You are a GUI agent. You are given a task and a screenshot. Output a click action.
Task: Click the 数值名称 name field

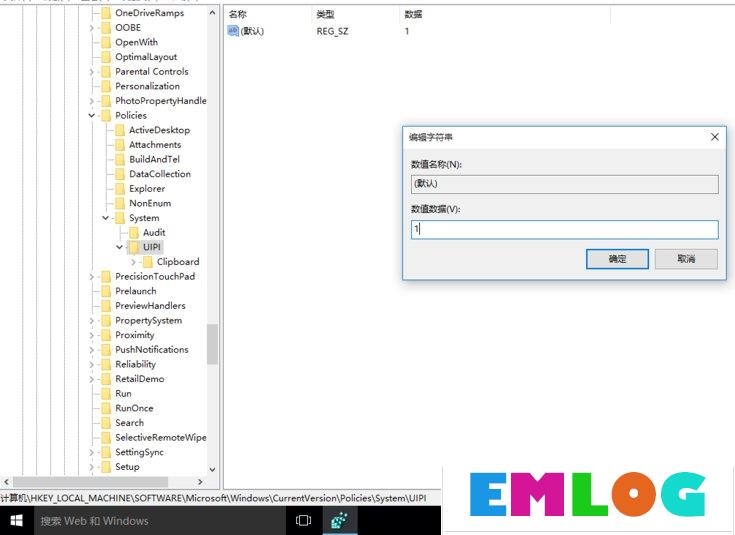[x=564, y=184]
